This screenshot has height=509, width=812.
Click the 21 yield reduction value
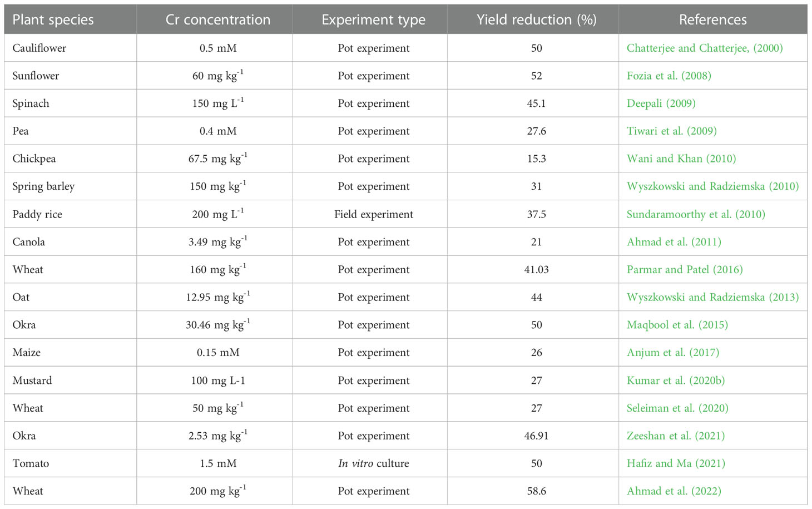coord(536,242)
